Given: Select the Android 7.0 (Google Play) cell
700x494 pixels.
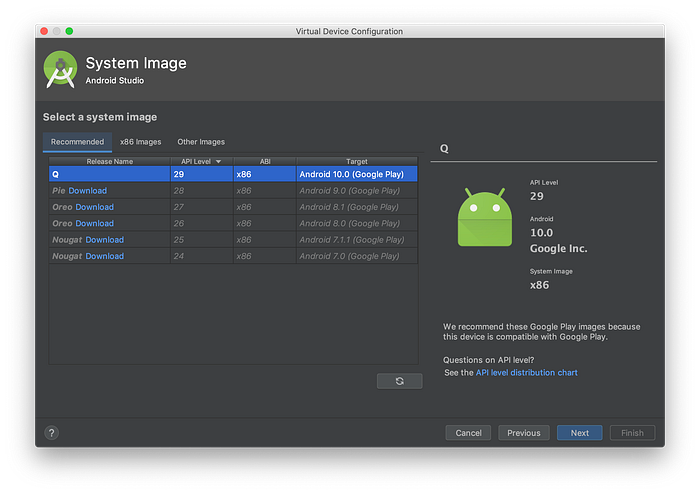Looking at the screenshot, I should [357, 256].
